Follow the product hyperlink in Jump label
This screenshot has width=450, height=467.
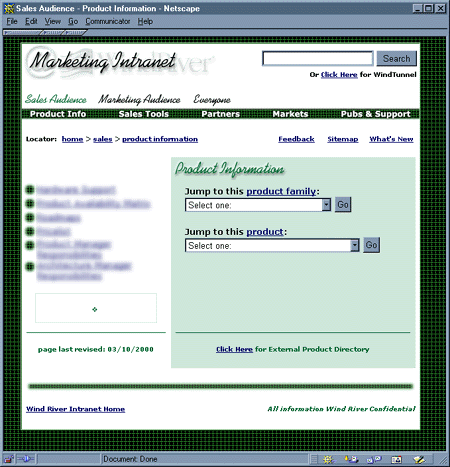[265, 232]
